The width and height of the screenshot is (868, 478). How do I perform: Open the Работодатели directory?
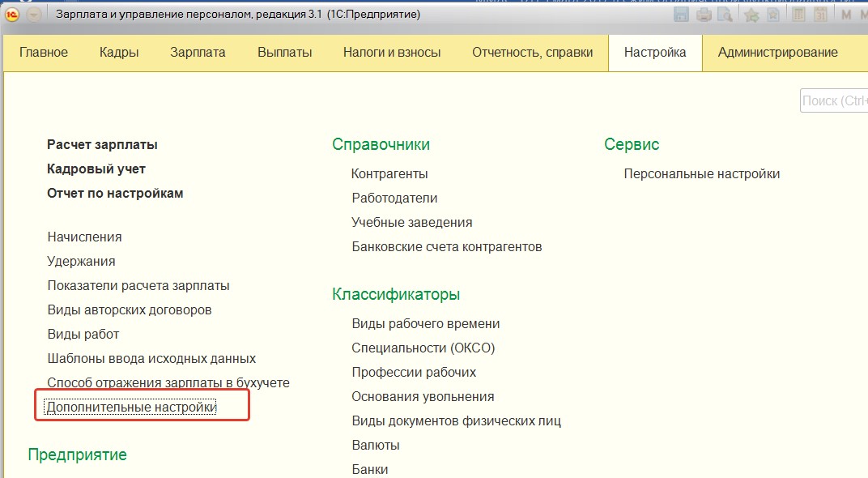point(394,198)
